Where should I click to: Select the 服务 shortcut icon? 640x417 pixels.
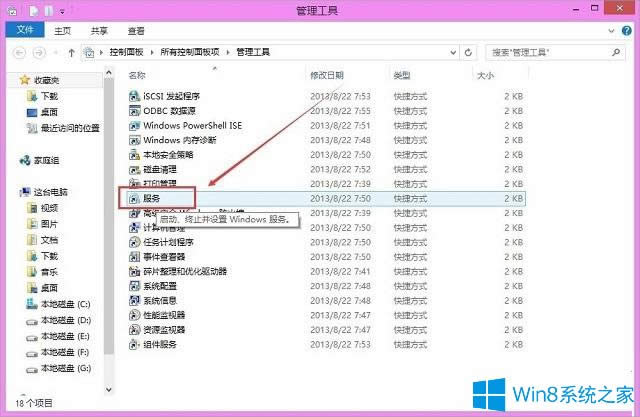[134, 199]
